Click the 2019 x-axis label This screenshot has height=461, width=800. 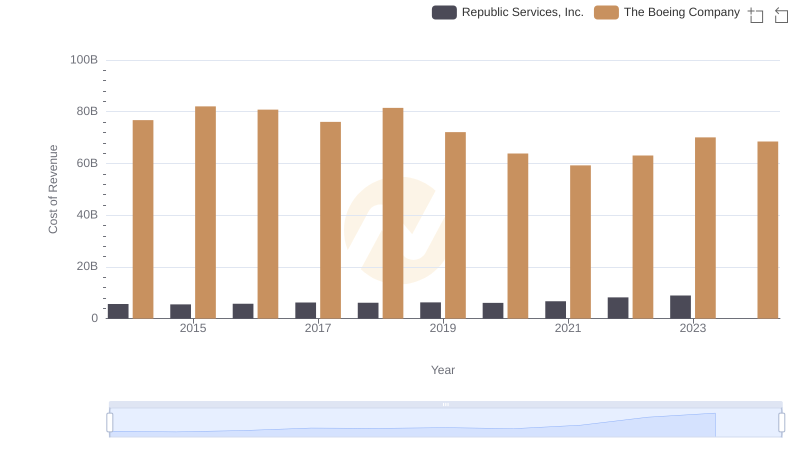(x=443, y=328)
